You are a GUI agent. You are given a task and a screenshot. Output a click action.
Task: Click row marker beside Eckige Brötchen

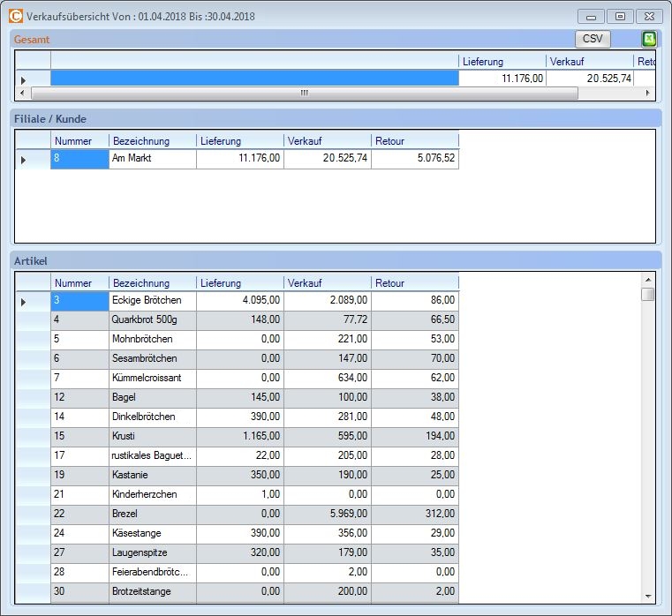pyautogui.click(x=24, y=302)
